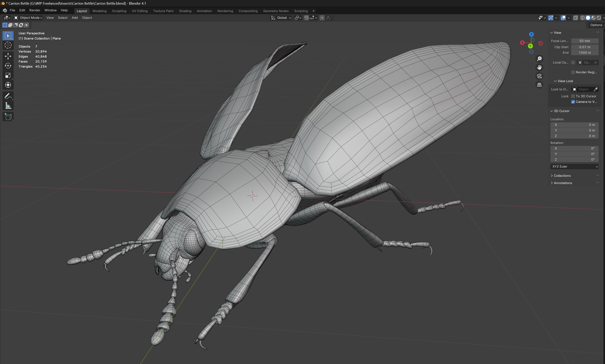Open the Options popover button
The width and height of the screenshot is (605, 364).
pos(596,25)
